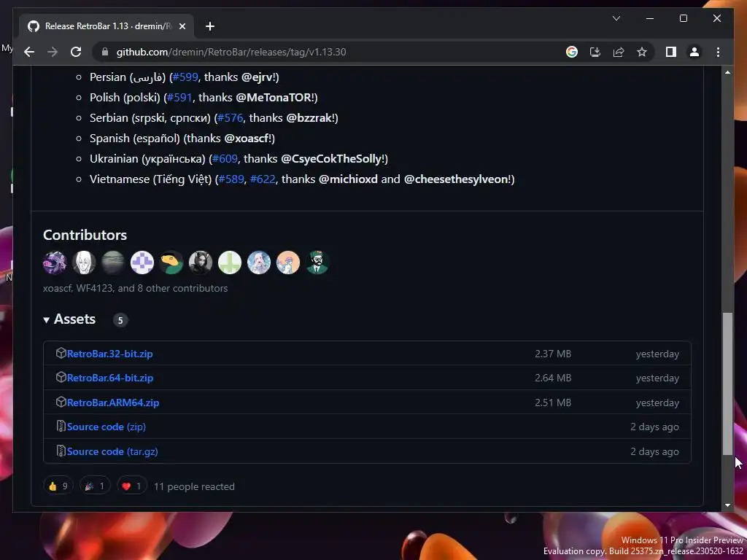The image size is (747, 560).
Task: Click the heart reaction button
Action: pos(131,486)
